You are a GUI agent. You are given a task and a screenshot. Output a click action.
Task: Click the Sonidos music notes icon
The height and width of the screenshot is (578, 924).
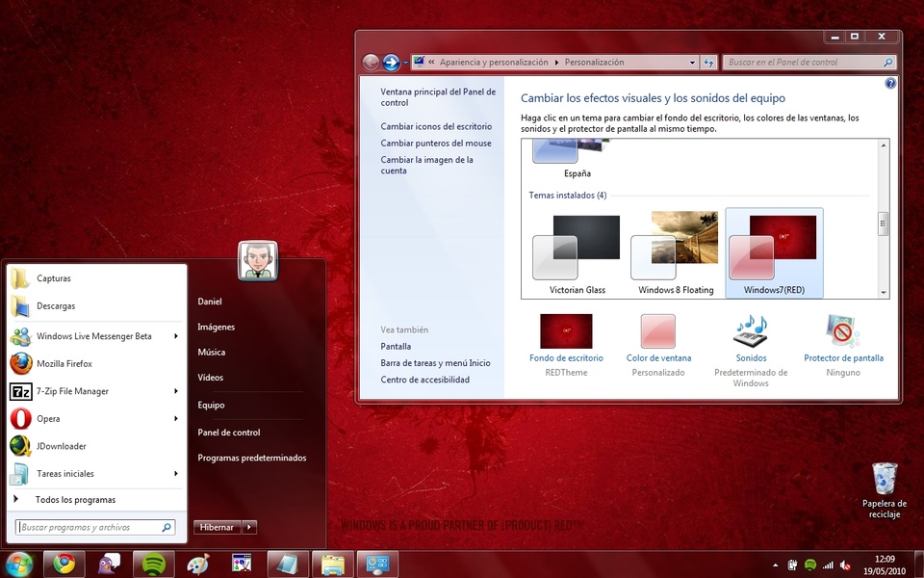tap(751, 331)
